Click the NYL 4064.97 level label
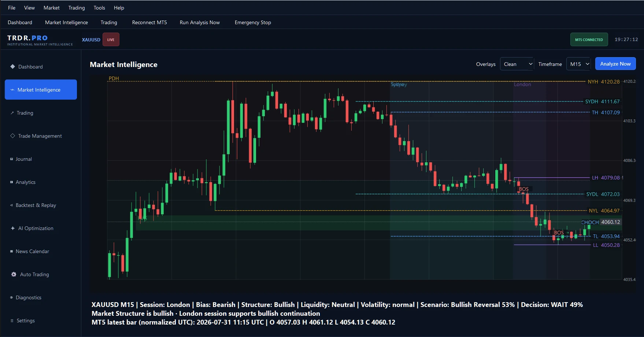Screen dimensions: 644x337 click(x=604, y=211)
